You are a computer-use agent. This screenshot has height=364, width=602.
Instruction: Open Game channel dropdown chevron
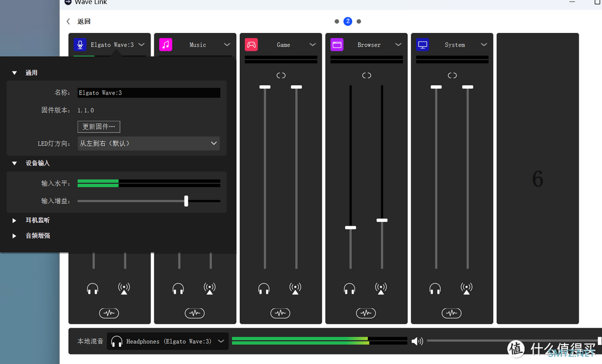click(313, 45)
